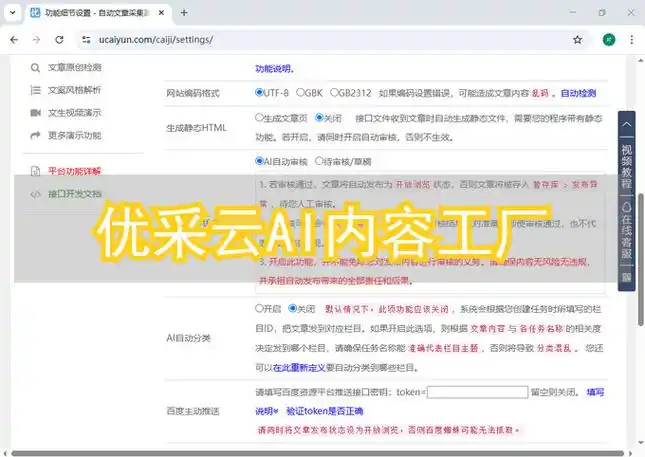Viewport: 645px width, 457px height.
Task: Open 文章原创检测 in the sidebar
Action: (x=74, y=67)
